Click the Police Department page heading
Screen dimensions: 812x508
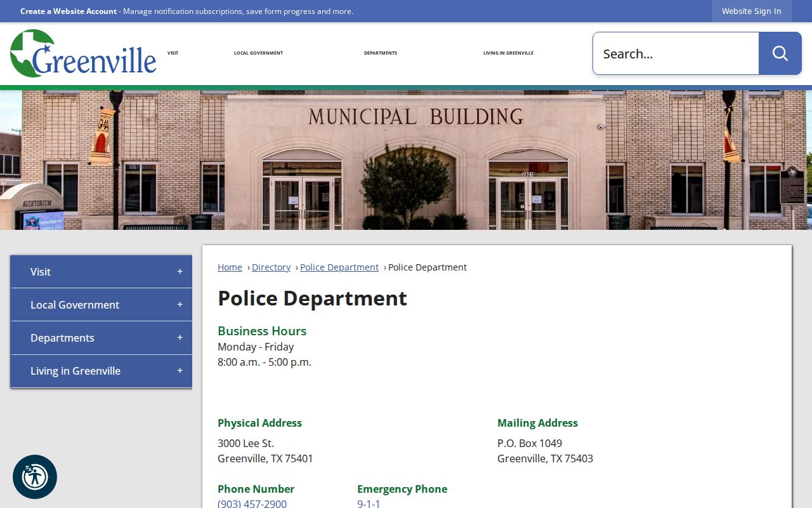312,298
